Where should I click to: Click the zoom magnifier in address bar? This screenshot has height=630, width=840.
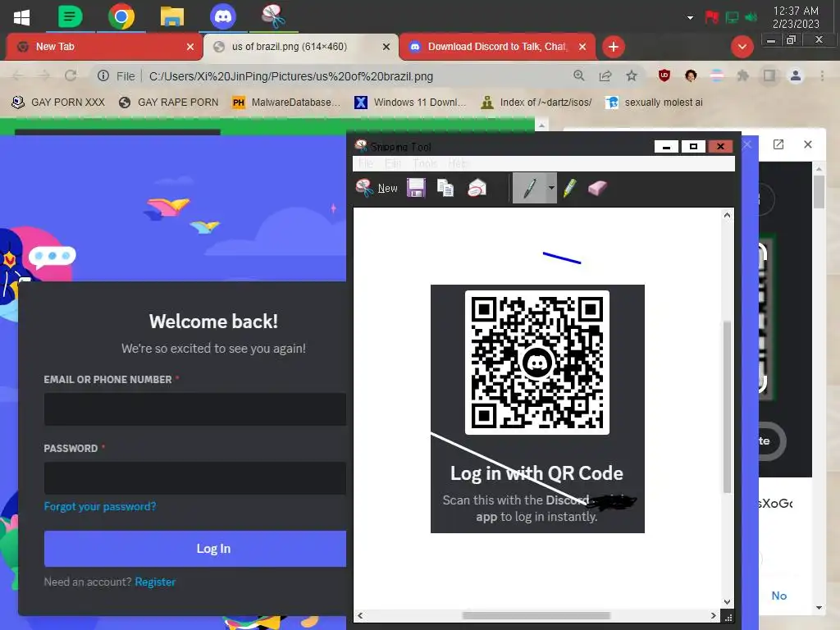click(x=578, y=76)
